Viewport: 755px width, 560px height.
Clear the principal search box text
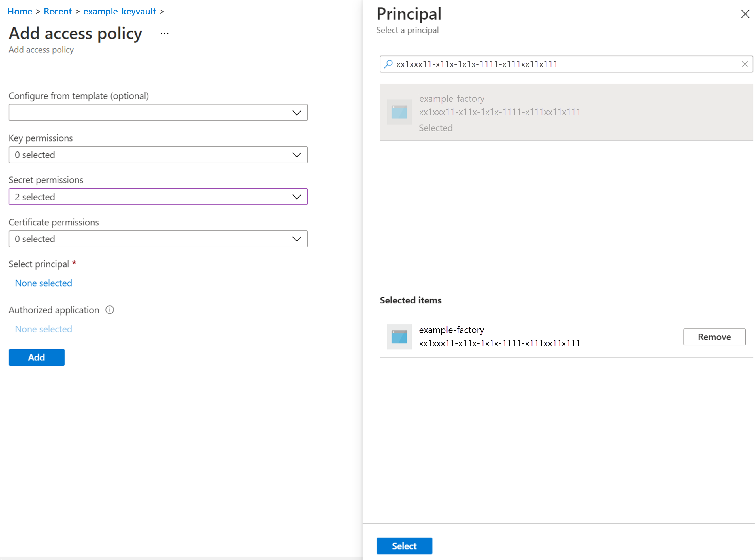[745, 64]
